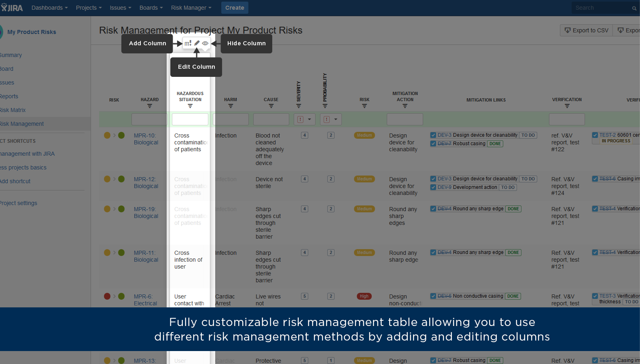Open the Boards menu in top navigation
The image size is (640, 364).
pyautogui.click(x=151, y=8)
